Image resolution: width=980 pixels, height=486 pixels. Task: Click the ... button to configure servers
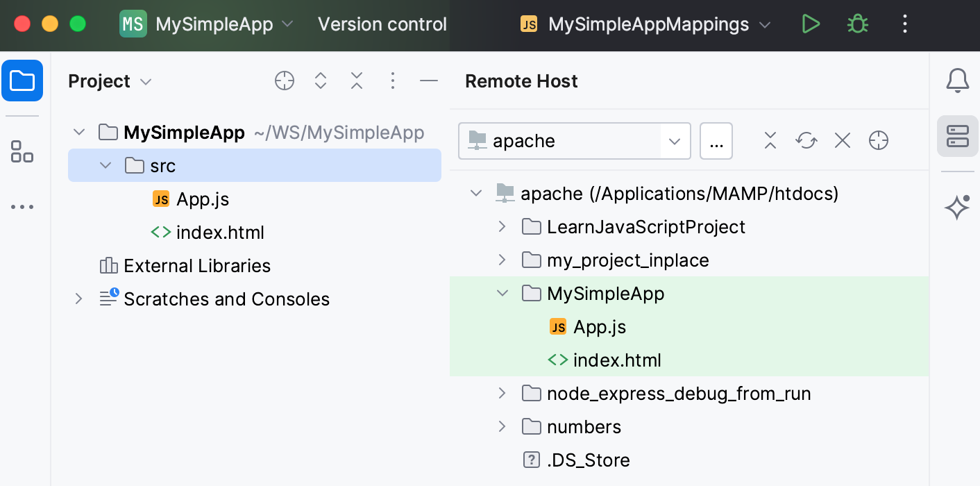[x=716, y=140]
